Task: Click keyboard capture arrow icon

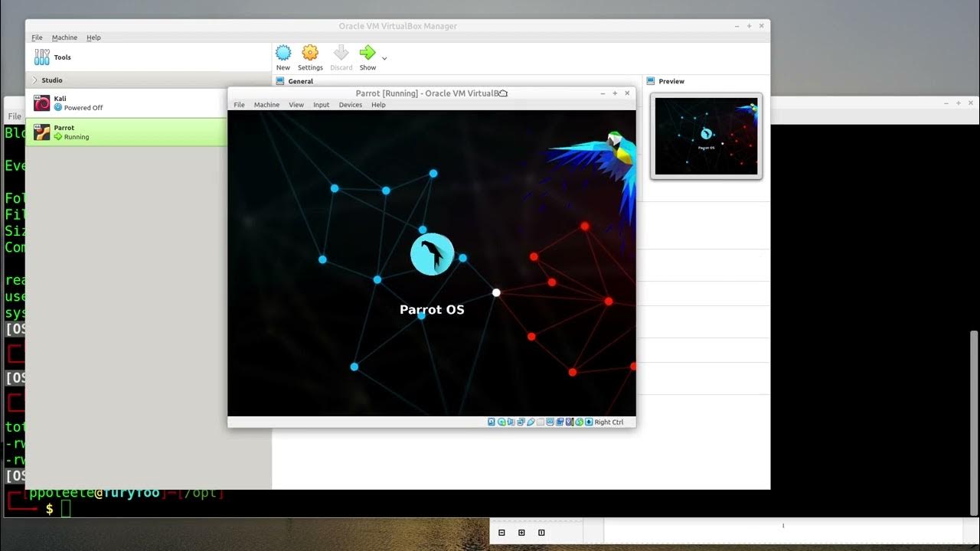Action: pyautogui.click(x=589, y=422)
